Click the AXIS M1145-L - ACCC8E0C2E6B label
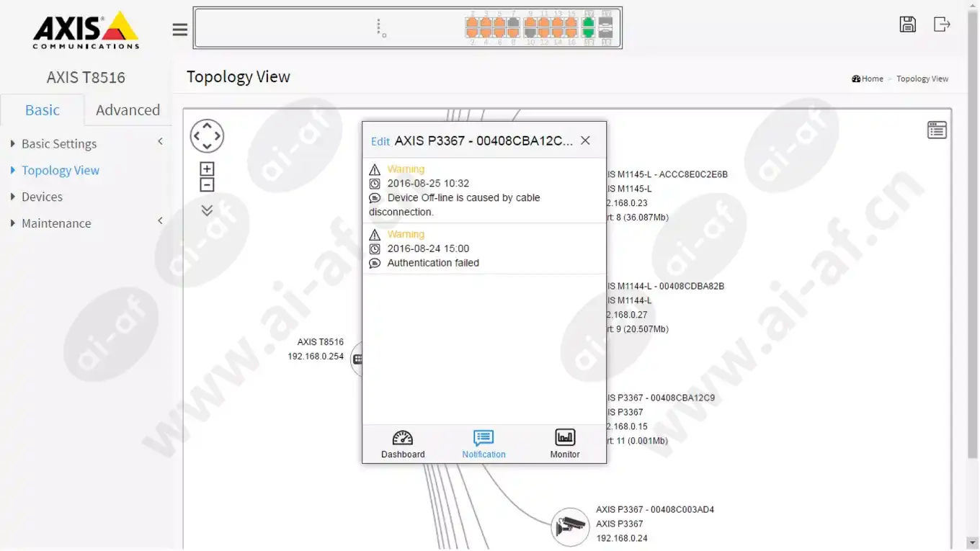The image size is (980, 551). (667, 174)
